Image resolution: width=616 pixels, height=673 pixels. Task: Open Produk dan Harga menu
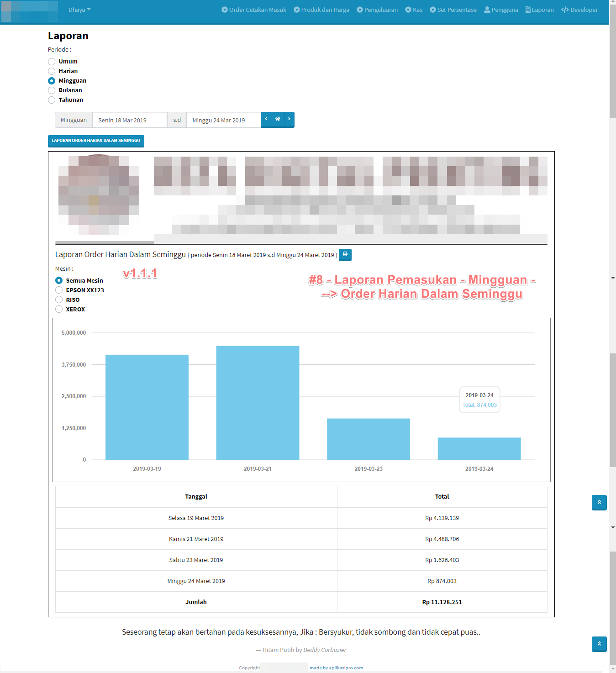tap(321, 10)
